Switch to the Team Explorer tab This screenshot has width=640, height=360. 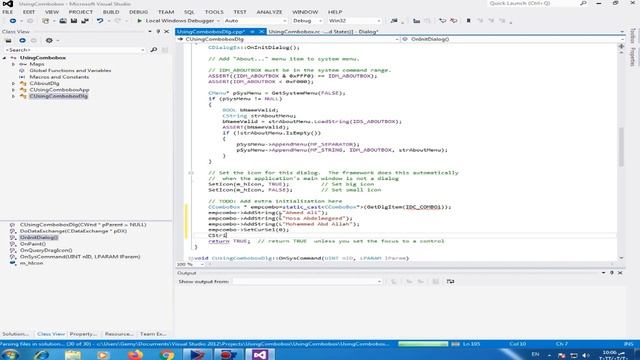pos(153,334)
